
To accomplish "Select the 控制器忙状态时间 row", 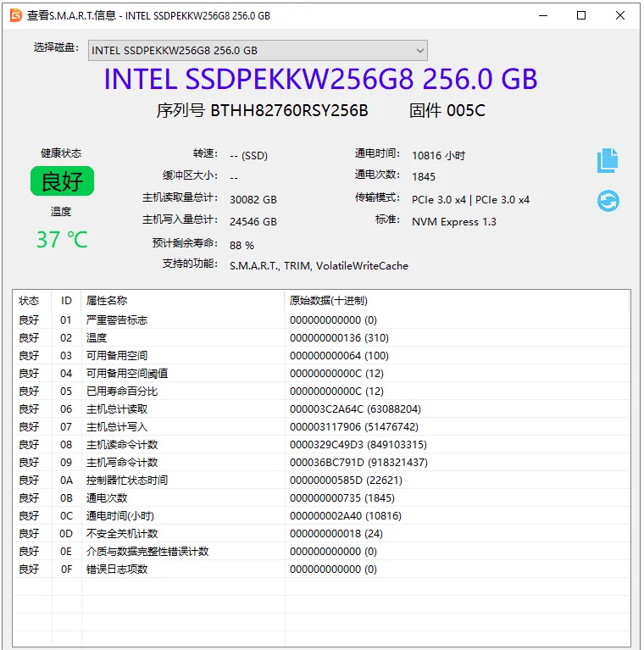I will tap(321, 481).
